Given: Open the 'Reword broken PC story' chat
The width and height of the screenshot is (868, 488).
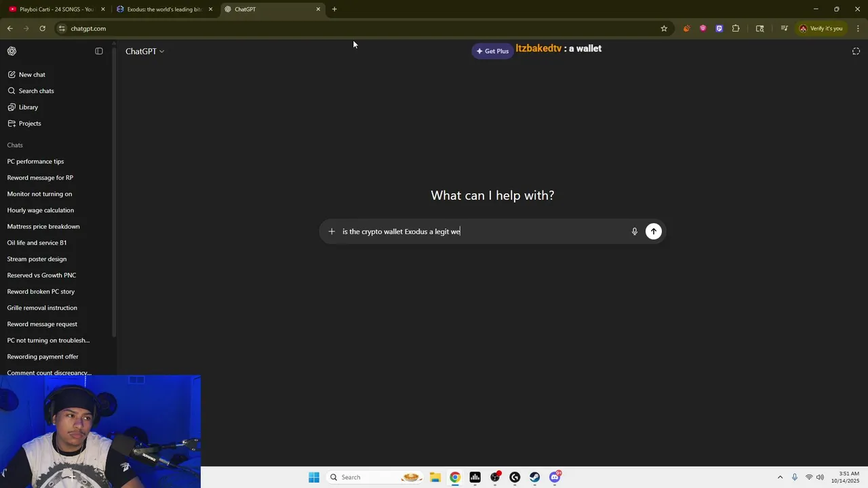Looking at the screenshot, I should [x=41, y=291].
